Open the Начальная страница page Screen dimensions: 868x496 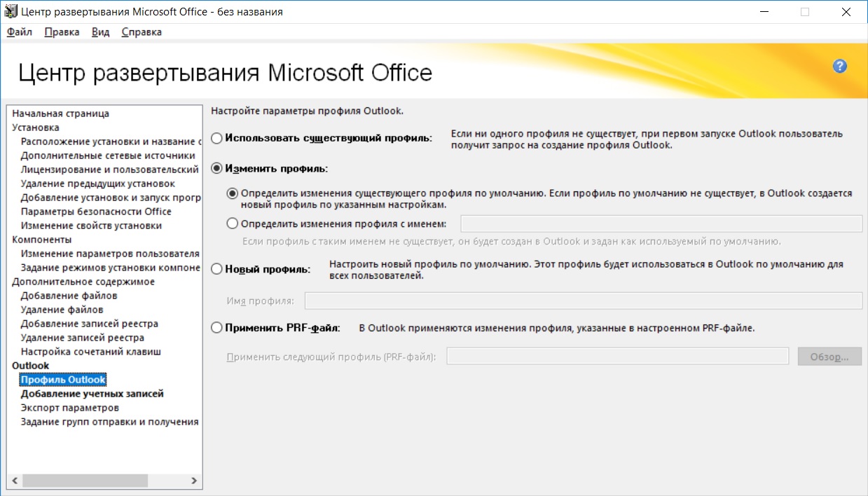pos(60,113)
